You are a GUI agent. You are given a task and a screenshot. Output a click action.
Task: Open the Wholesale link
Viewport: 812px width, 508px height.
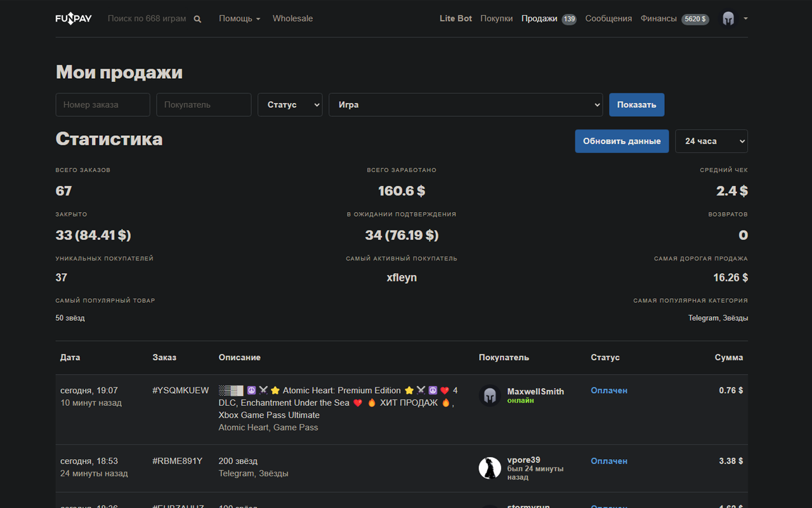(x=292, y=19)
